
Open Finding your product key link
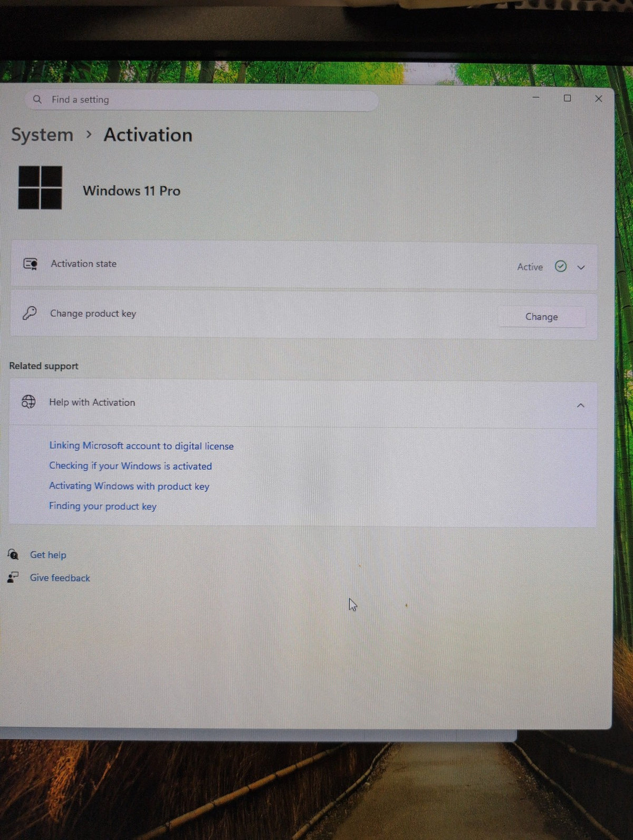point(103,506)
